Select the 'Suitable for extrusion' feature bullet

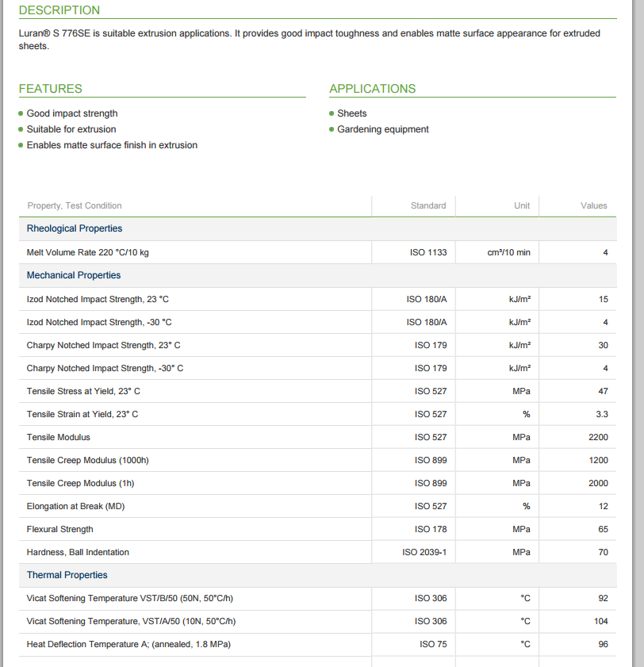pyautogui.click(x=71, y=129)
